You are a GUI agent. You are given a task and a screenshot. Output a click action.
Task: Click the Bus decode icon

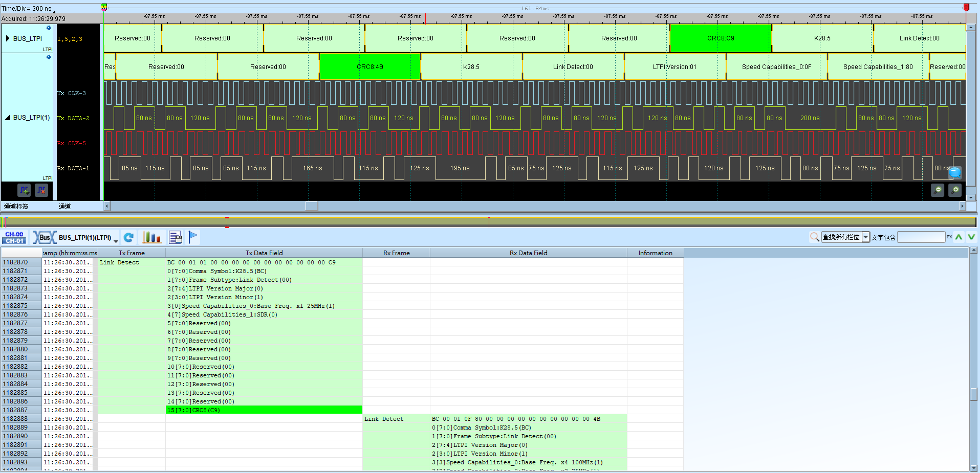pyautogui.click(x=45, y=237)
